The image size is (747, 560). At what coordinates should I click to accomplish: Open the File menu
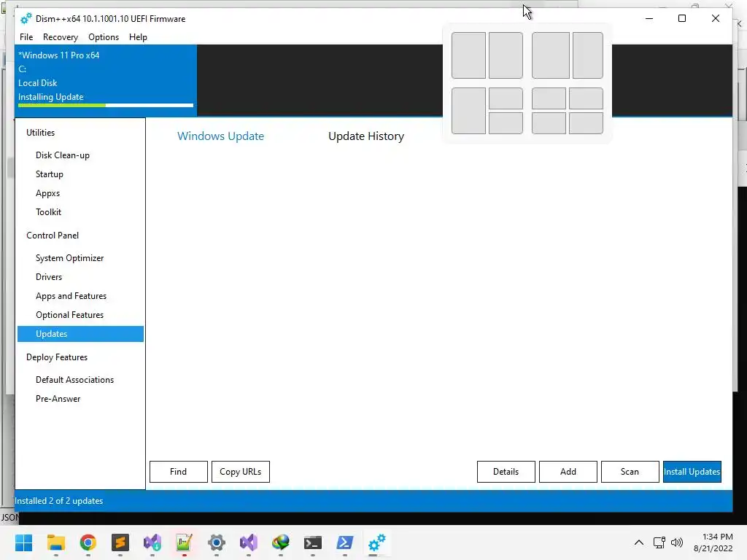click(x=26, y=36)
